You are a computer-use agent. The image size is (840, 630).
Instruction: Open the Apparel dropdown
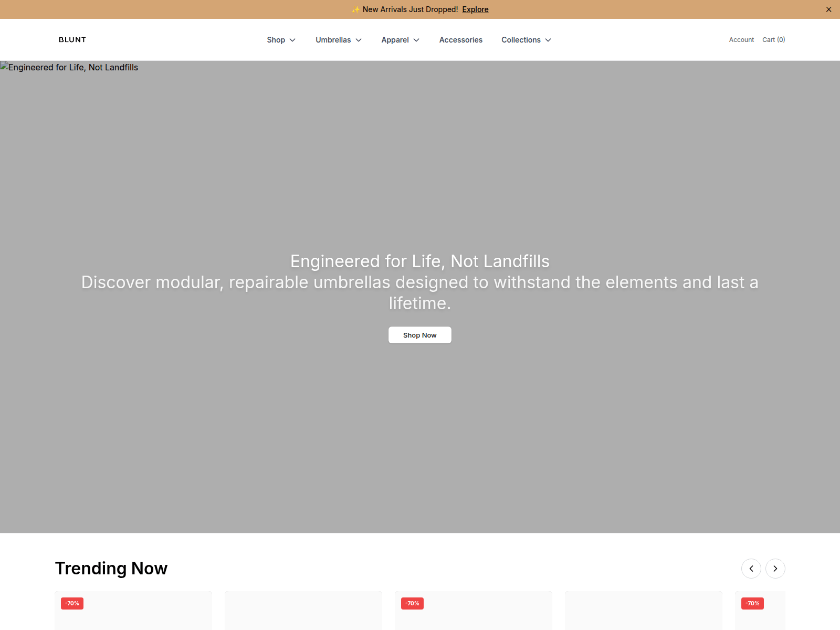point(401,40)
